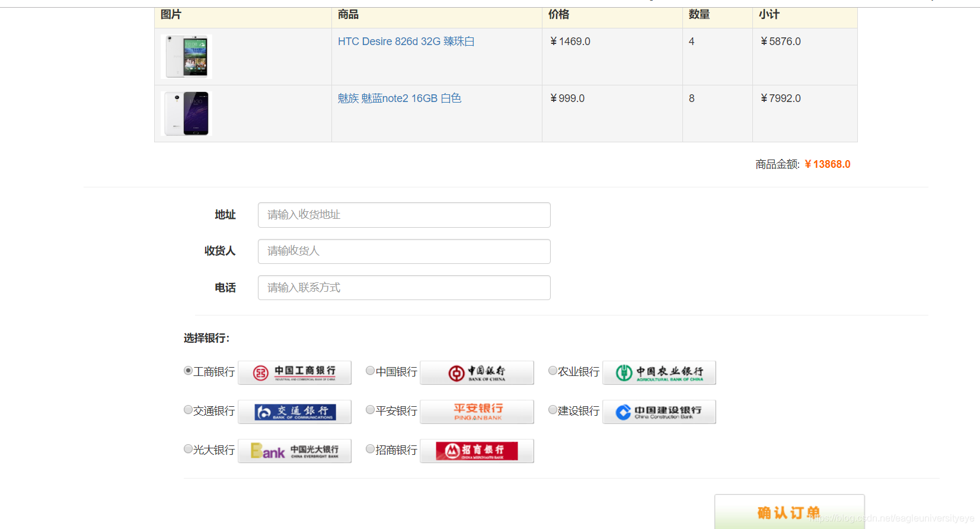Focus the 请输入联系方式 phone field
This screenshot has width=980, height=529.
click(404, 288)
